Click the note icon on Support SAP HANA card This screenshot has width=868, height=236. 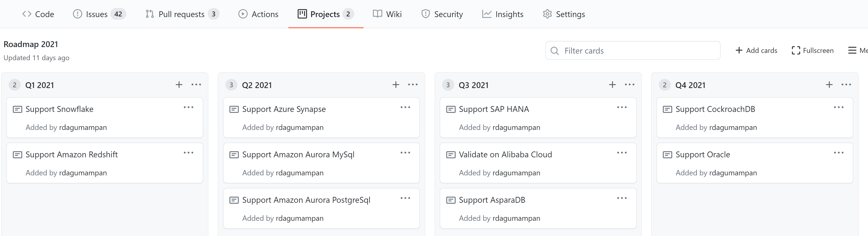click(x=450, y=109)
